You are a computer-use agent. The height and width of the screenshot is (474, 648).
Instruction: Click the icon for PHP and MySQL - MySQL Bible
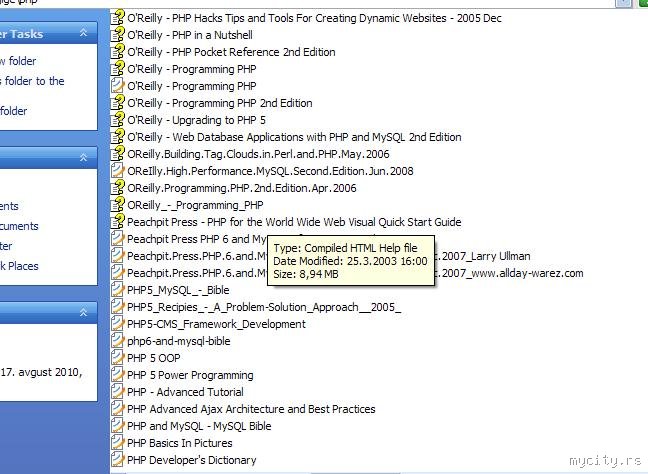point(118,426)
